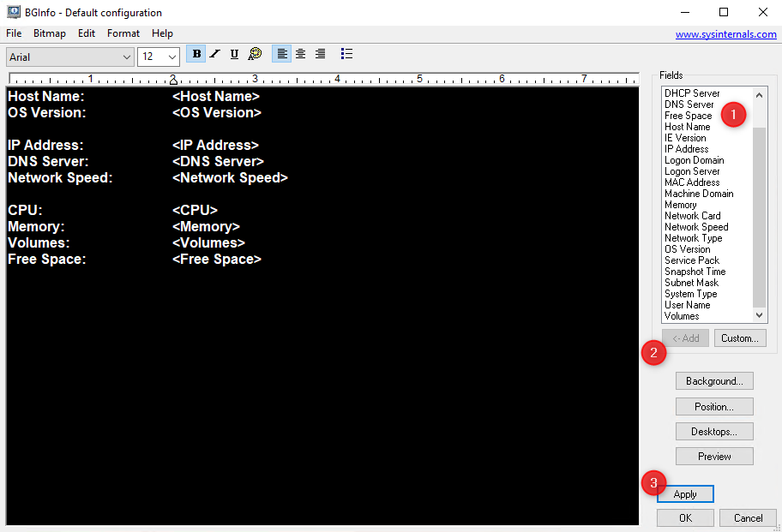Click <CPU> placeholder in editor
The height and width of the screenshot is (532, 782).
[x=195, y=210]
